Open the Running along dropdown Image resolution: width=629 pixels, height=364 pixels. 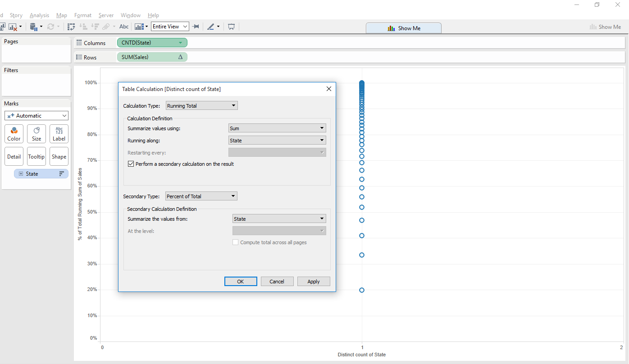277,141
